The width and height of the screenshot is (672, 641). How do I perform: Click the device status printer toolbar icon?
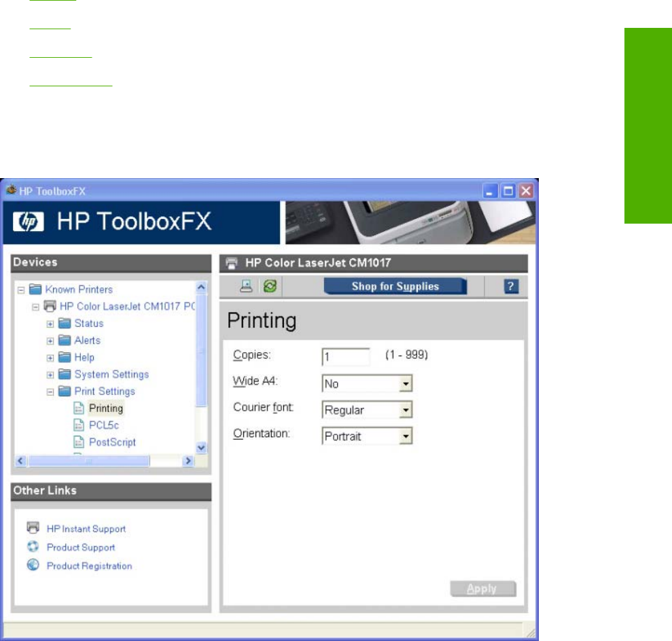[x=246, y=286]
